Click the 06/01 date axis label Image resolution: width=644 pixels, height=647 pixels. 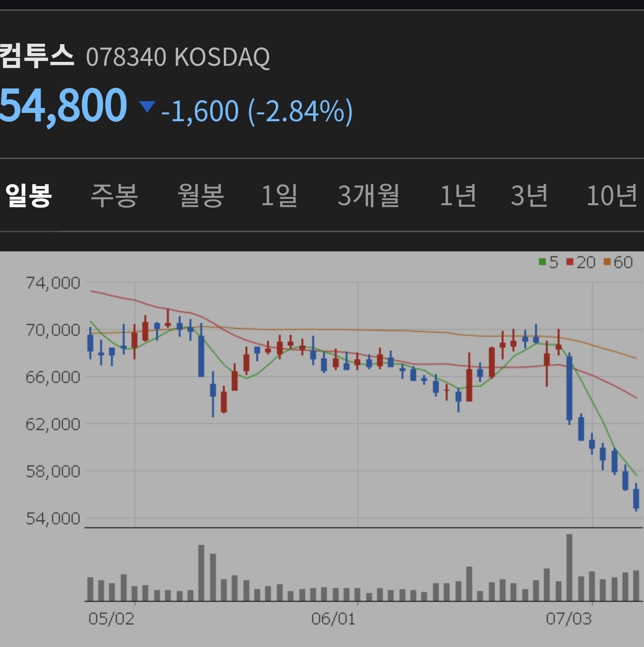[333, 619]
